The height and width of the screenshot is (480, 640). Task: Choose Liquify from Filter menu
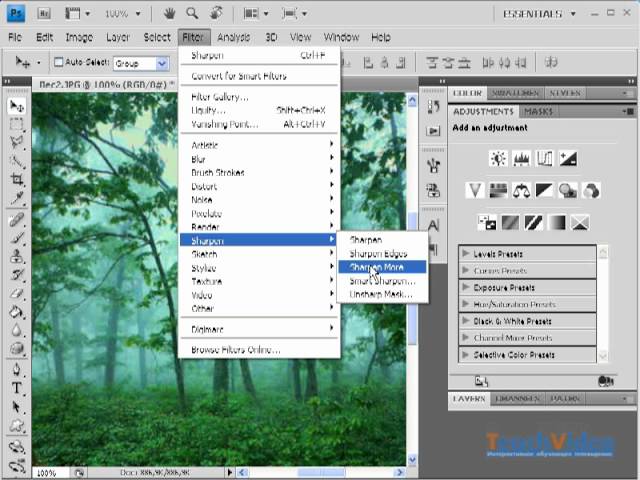259,110
